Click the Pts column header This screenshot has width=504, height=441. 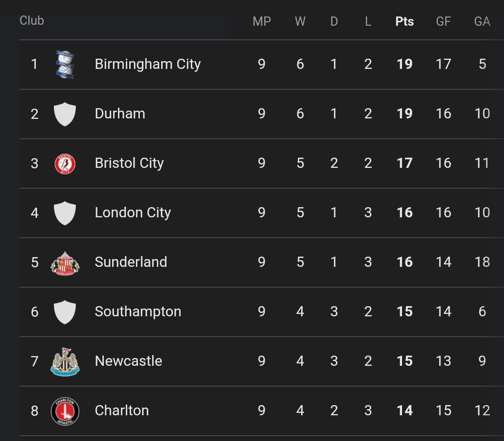pyautogui.click(x=404, y=21)
